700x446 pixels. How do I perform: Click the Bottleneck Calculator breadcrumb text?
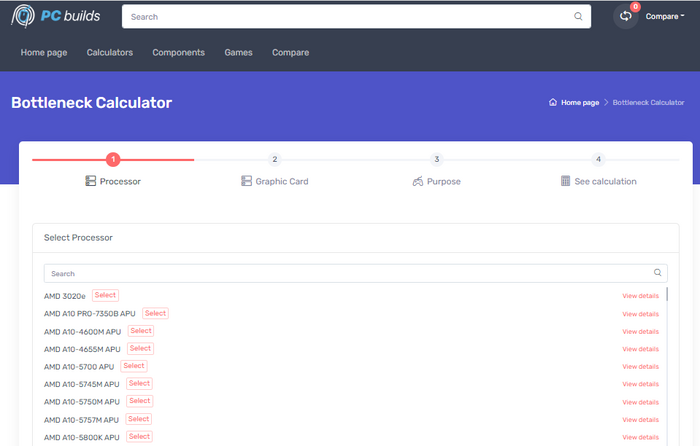648,103
